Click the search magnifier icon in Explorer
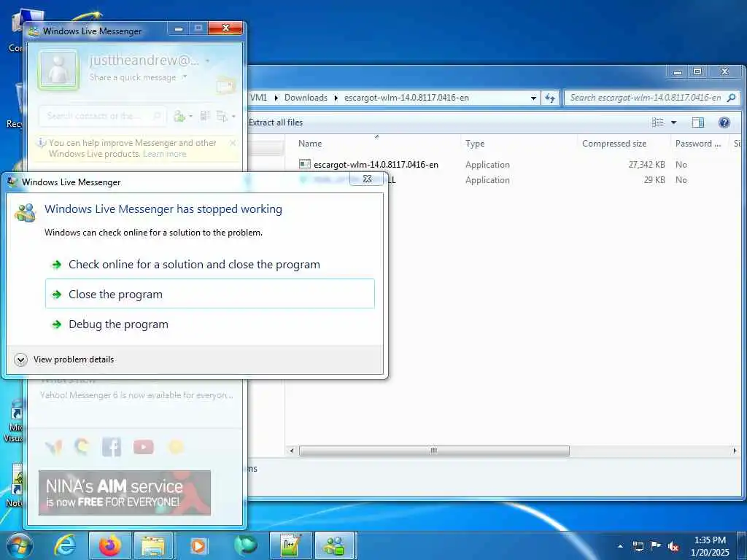Image resolution: width=747 pixels, height=560 pixels. (x=731, y=98)
